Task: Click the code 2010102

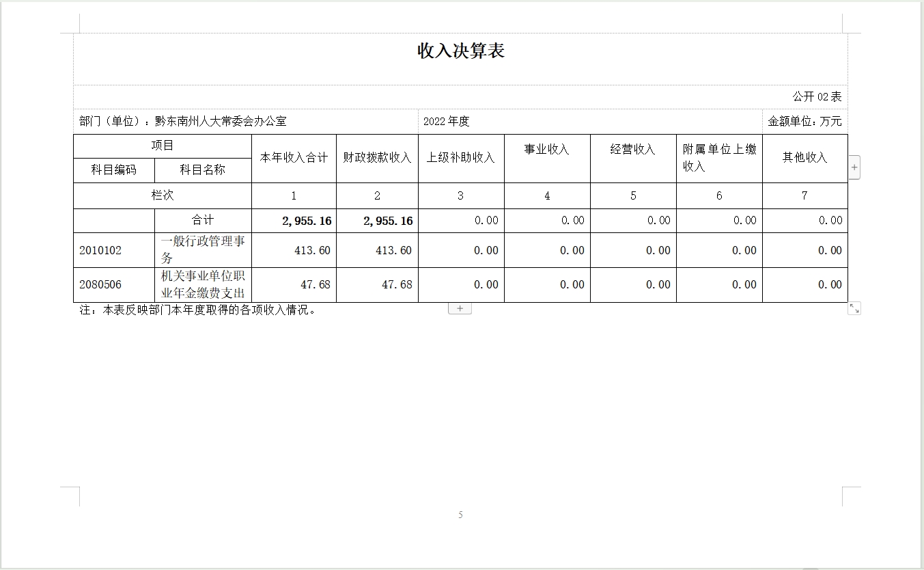Action: pyautogui.click(x=100, y=250)
